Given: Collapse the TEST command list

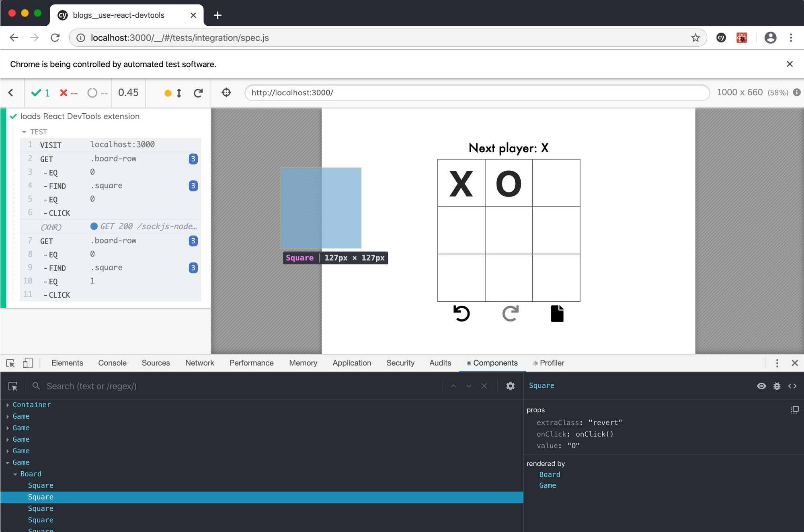Looking at the screenshot, I should [24, 132].
